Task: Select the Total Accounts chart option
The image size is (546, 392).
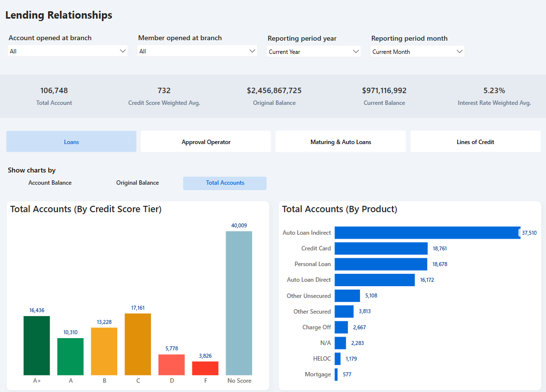Action: click(225, 183)
